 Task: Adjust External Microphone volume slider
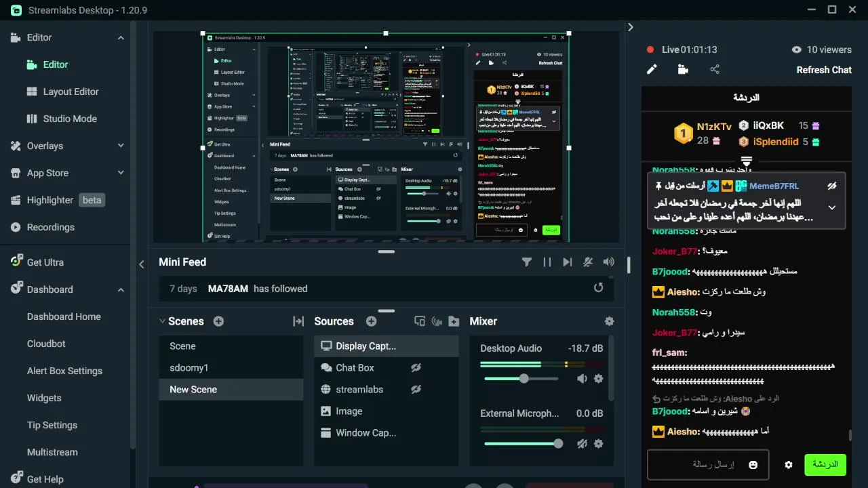(524, 443)
